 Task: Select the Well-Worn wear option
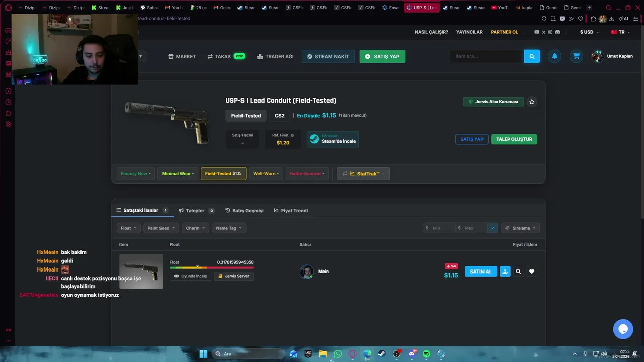click(266, 174)
